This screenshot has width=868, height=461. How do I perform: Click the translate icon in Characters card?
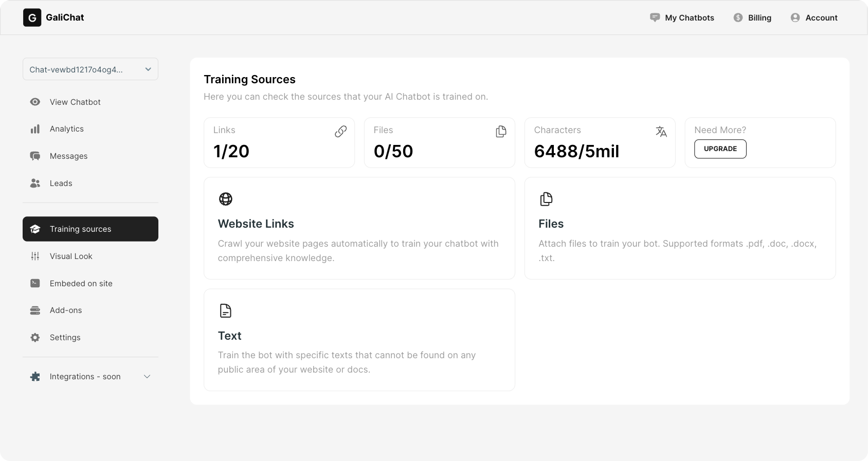tap(661, 132)
